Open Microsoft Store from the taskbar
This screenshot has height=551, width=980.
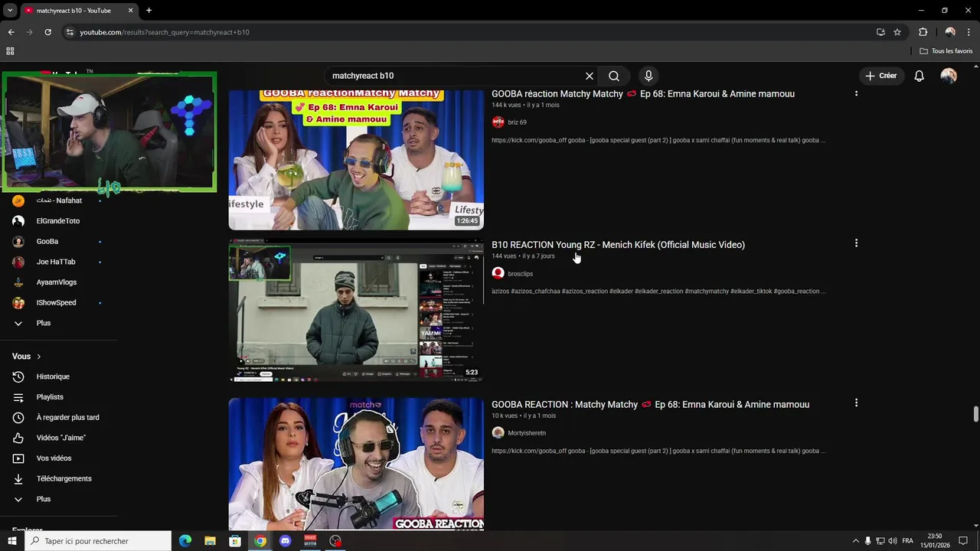point(235,541)
